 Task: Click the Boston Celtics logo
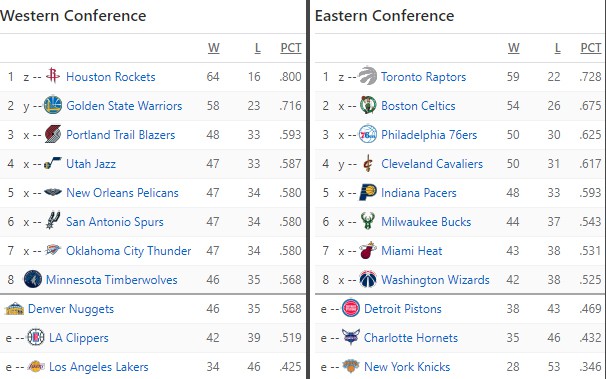(368, 105)
